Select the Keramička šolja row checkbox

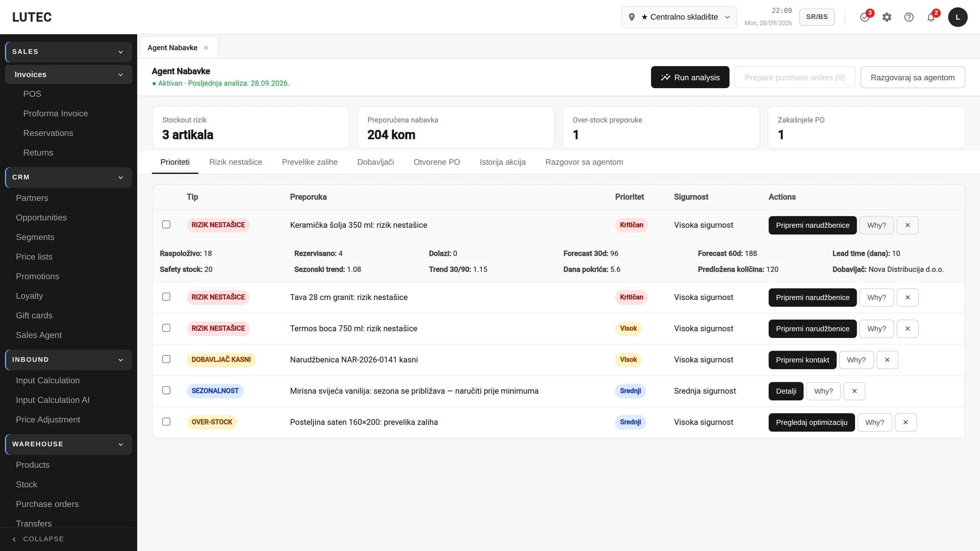tap(166, 224)
